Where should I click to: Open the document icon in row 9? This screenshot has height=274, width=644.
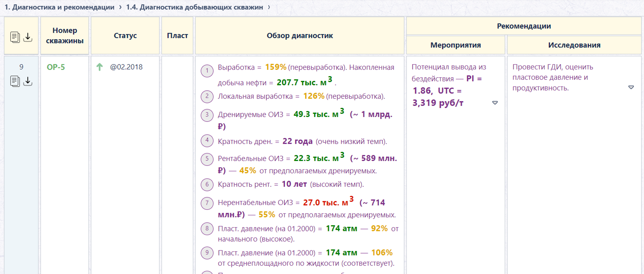(15, 81)
